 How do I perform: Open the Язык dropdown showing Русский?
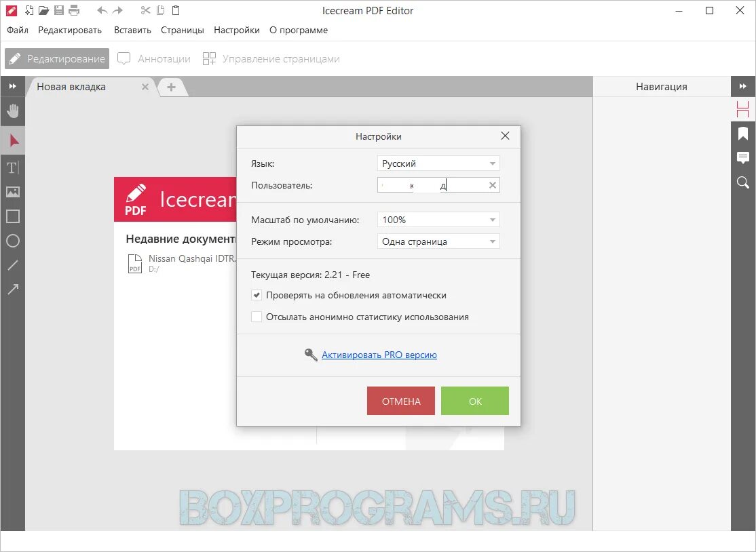[438, 163]
